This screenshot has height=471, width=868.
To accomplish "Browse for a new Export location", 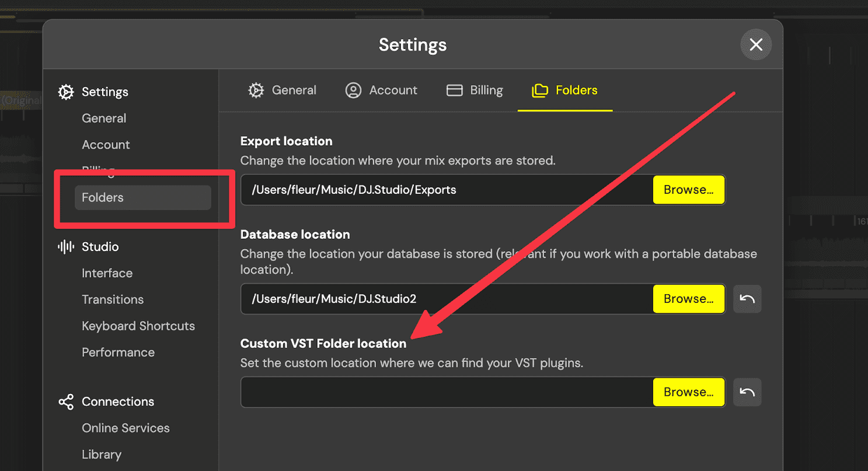I will [689, 190].
